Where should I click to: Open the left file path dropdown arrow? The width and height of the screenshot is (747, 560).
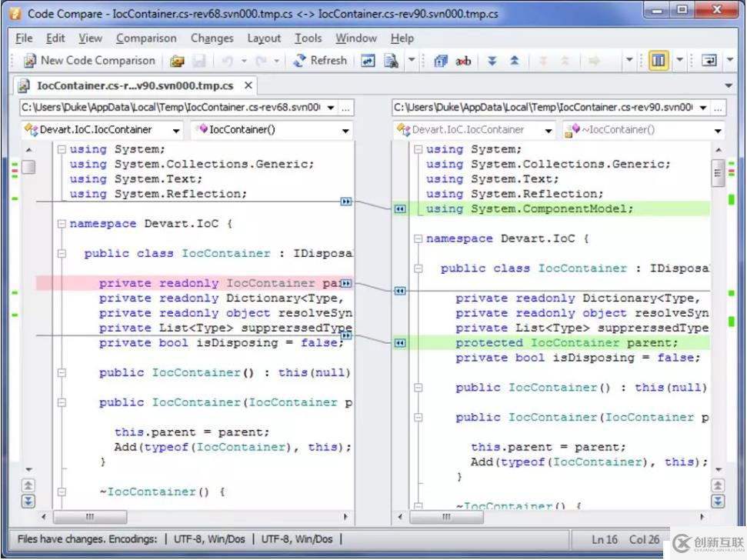(x=331, y=108)
